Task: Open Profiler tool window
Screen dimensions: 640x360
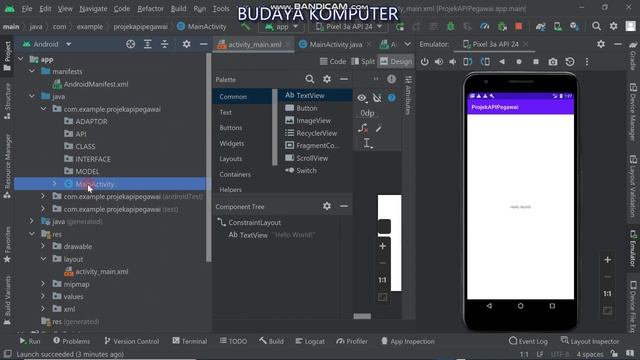Action: click(x=352, y=341)
